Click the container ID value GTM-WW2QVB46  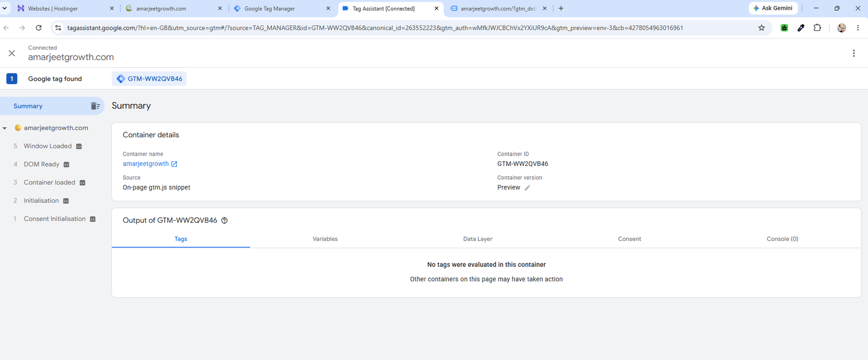523,164
